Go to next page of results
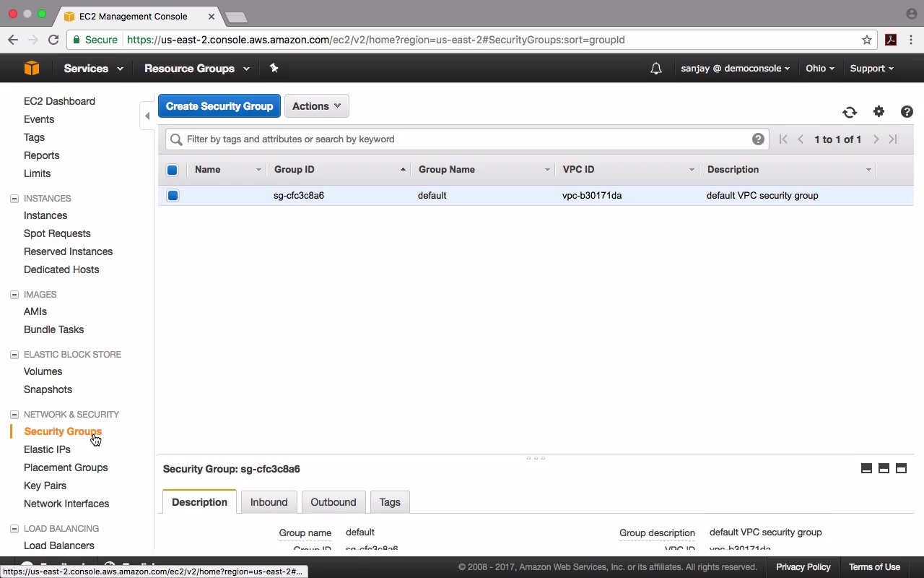Image resolution: width=924 pixels, height=578 pixels. [876, 139]
